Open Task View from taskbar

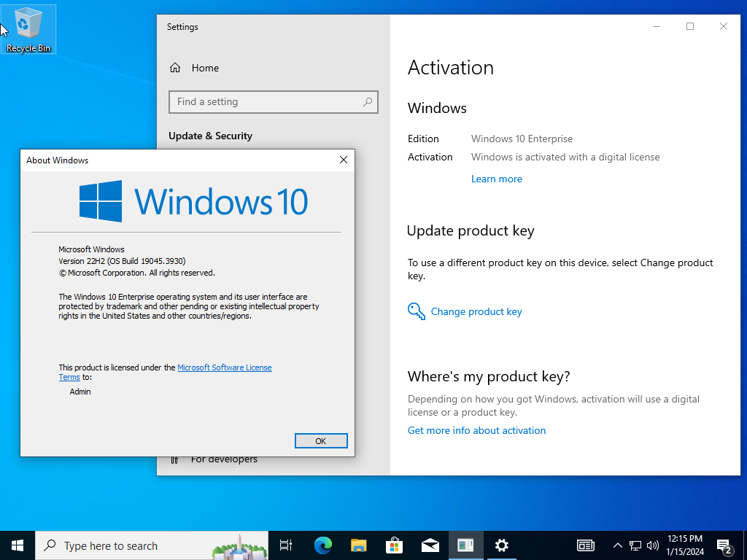pyautogui.click(x=286, y=545)
